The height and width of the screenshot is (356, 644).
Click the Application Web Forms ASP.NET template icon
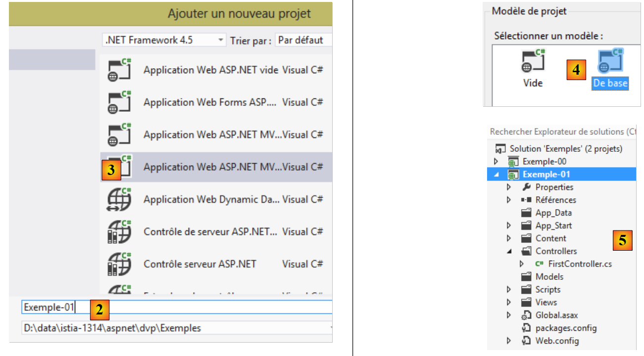119,102
